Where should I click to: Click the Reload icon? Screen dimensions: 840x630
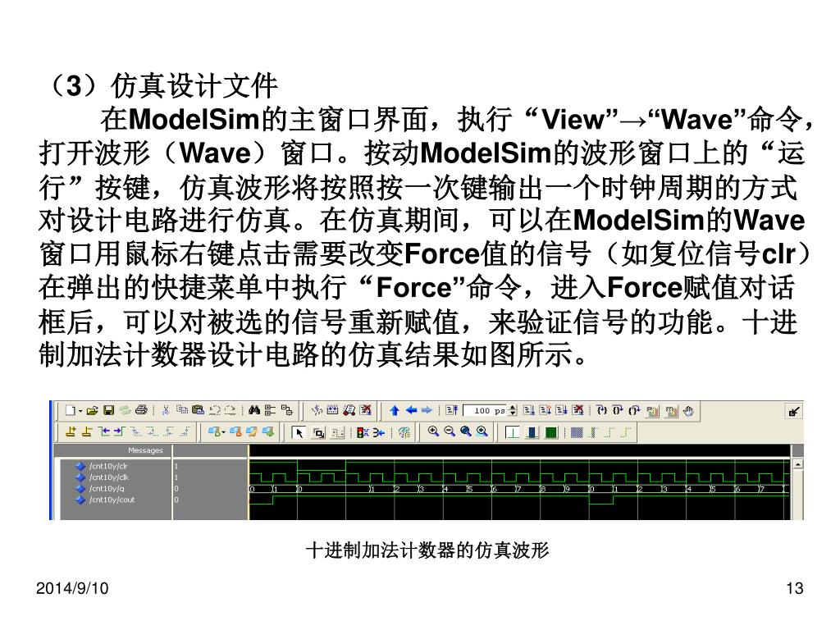coord(126,410)
